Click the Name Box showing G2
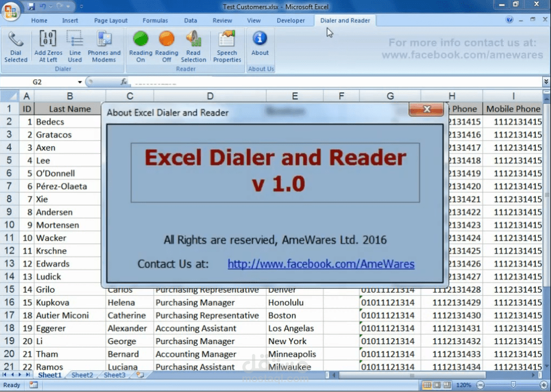 pos(37,82)
